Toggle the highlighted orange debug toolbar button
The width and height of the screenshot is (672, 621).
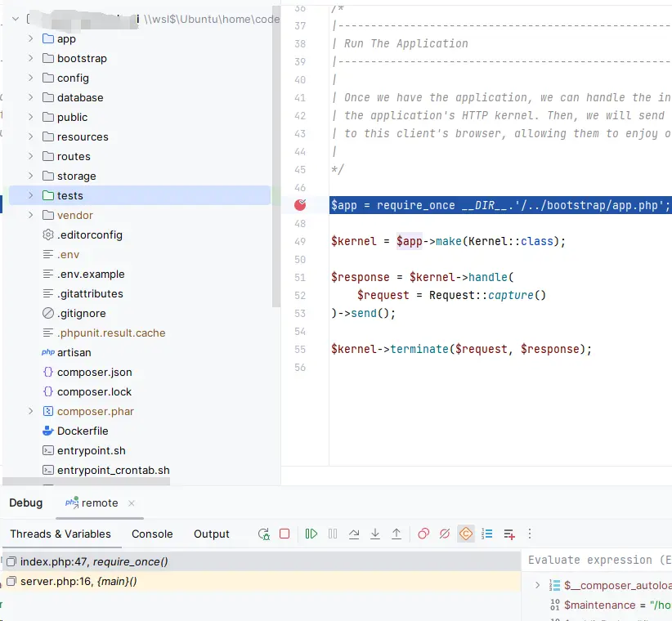click(466, 534)
